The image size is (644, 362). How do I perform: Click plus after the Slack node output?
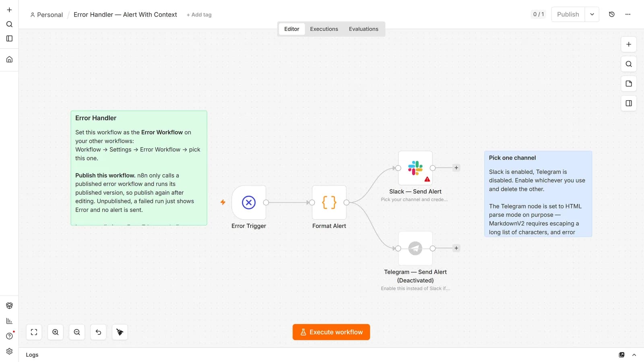coord(456,168)
